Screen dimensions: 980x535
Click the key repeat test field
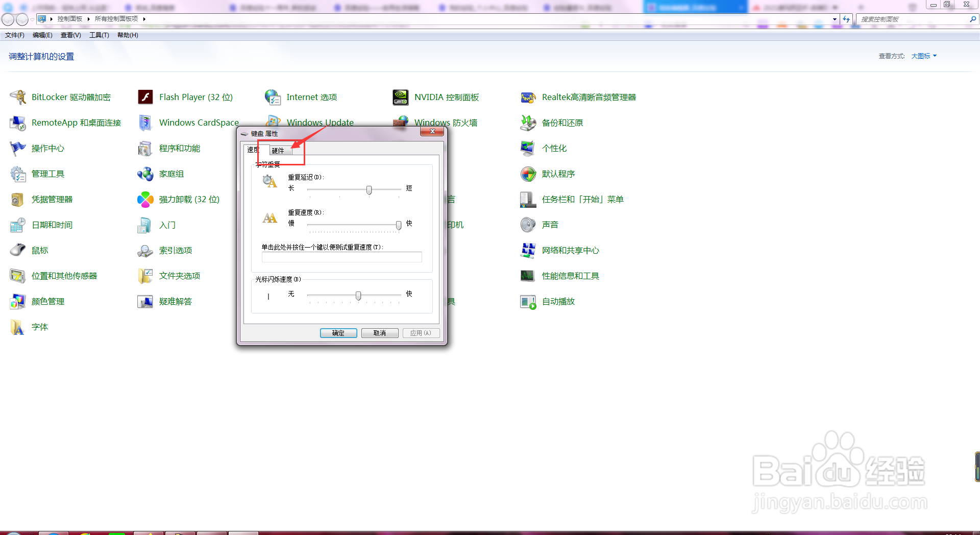341,257
